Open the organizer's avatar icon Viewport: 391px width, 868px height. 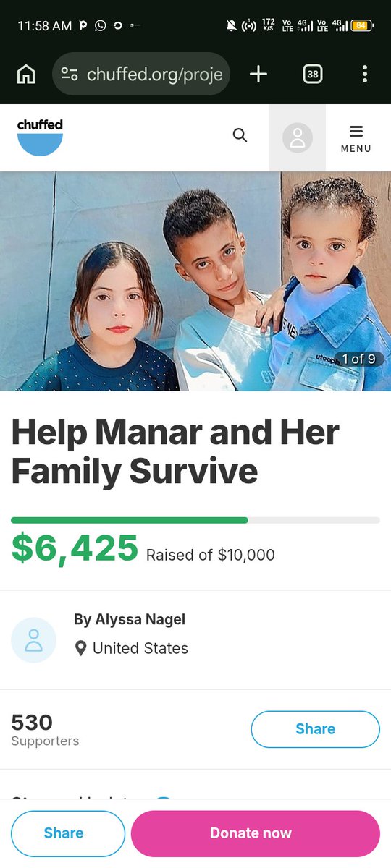coord(33,640)
